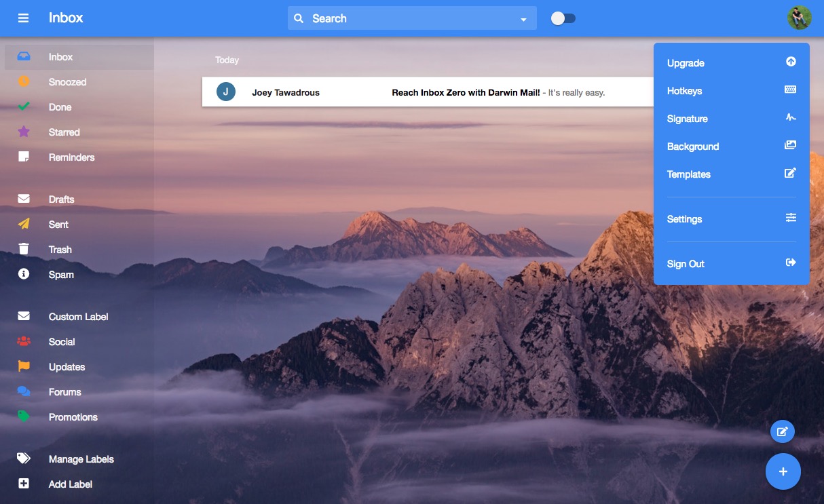
Task: Open the Snoozed folder clock icon
Action: coord(24,82)
